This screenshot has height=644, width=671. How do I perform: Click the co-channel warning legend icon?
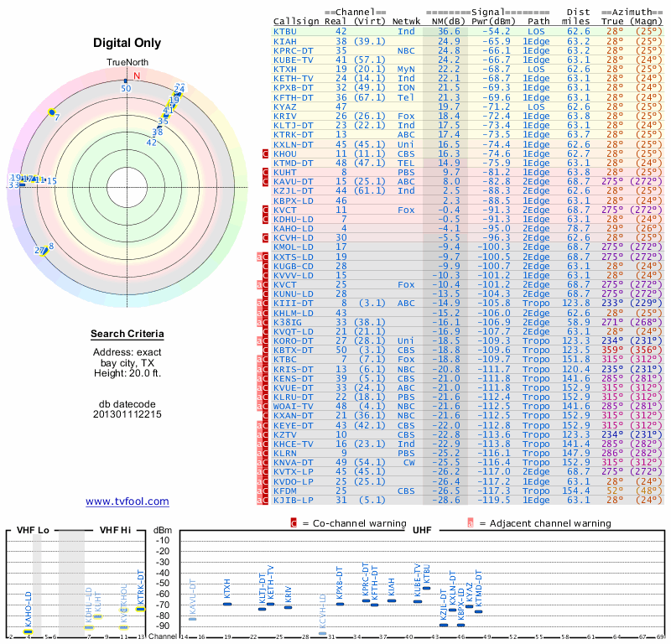[x=294, y=523]
